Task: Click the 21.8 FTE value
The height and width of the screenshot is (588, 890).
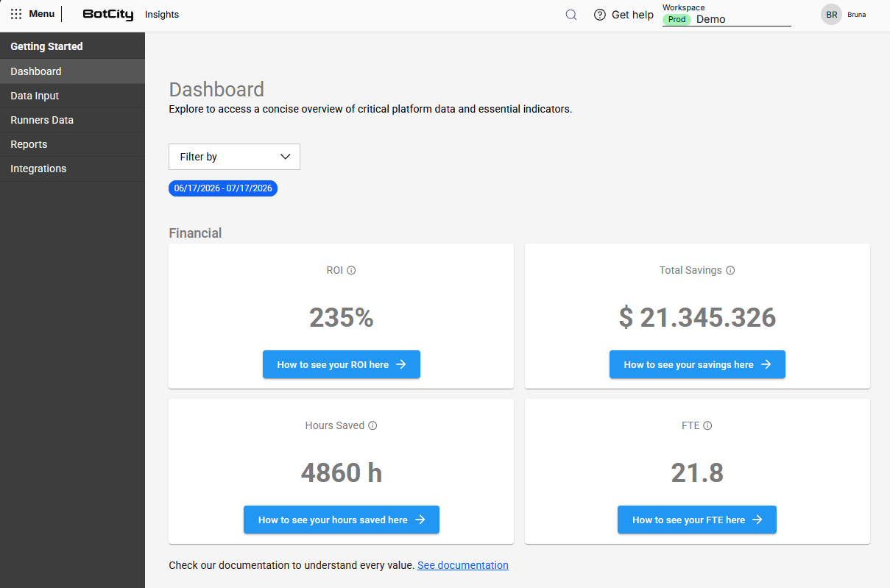Action: [697, 472]
